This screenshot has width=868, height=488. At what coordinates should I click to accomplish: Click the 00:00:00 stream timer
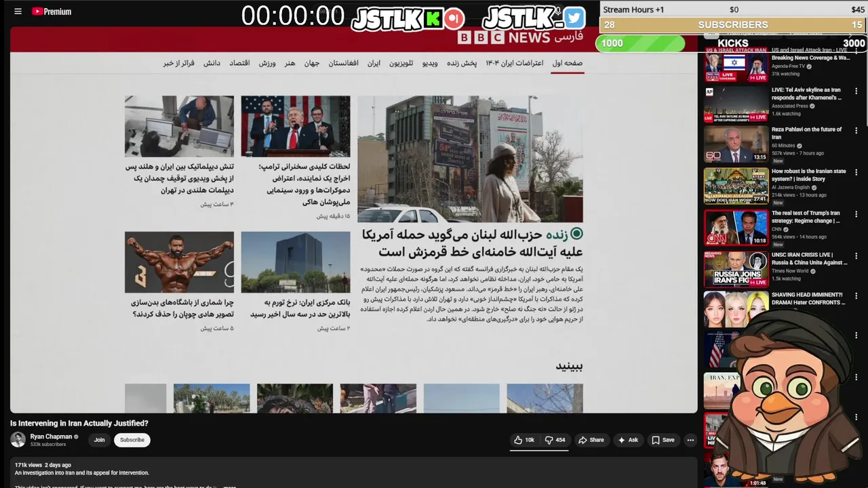pyautogui.click(x=293, y=16)
